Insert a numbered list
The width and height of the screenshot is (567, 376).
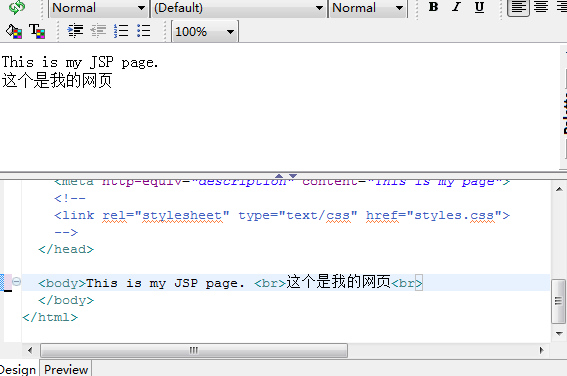pyautogui.click(x=121, y=31)
